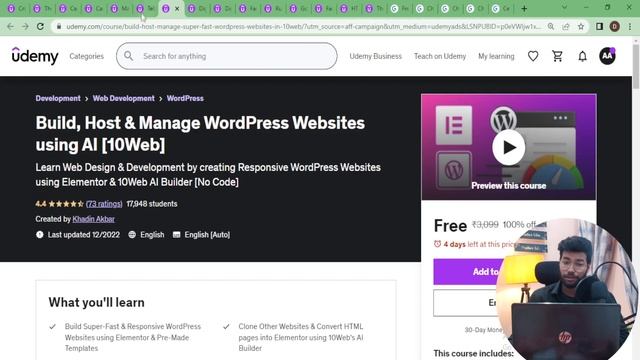This screenshot has width=640, height=360.
Task: Open the 73 ratings link
Action: [104, 204]
